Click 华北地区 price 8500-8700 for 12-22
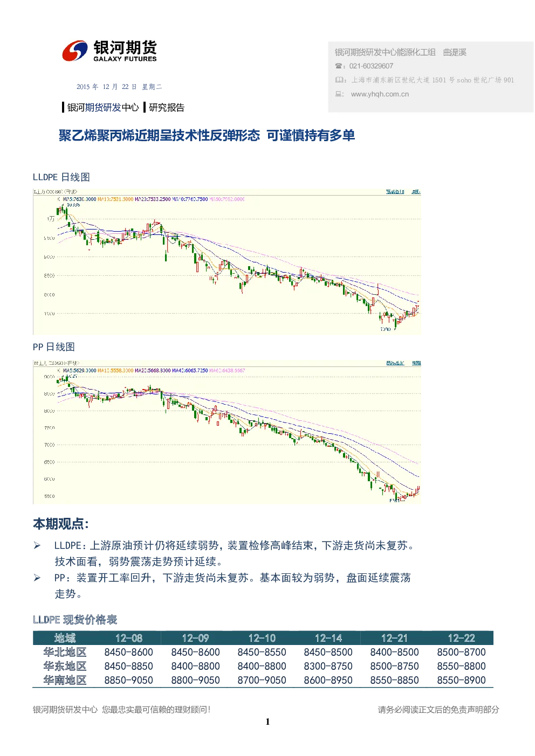This screenshot has width=535, height=756. coord(461,652)
